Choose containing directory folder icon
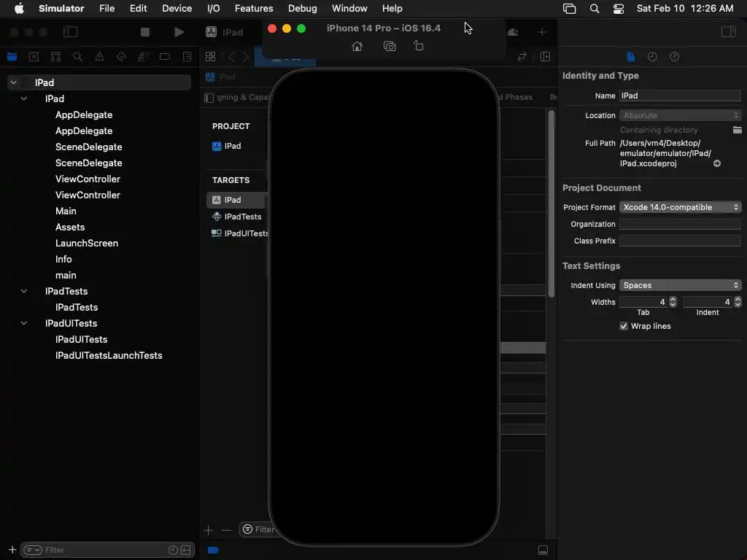The height and width of the screenshot is (560, 747). pyautogui.click(x=737, y=130)
